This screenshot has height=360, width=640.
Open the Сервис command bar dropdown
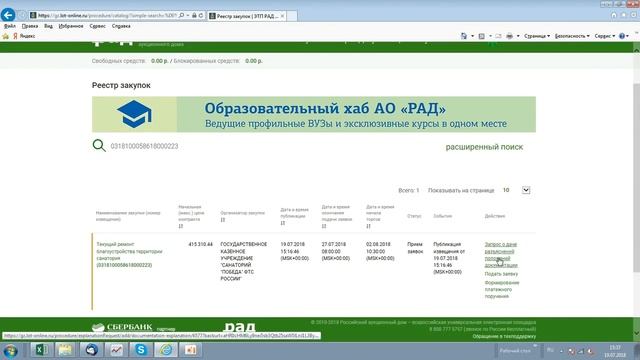tap(604, 36)
